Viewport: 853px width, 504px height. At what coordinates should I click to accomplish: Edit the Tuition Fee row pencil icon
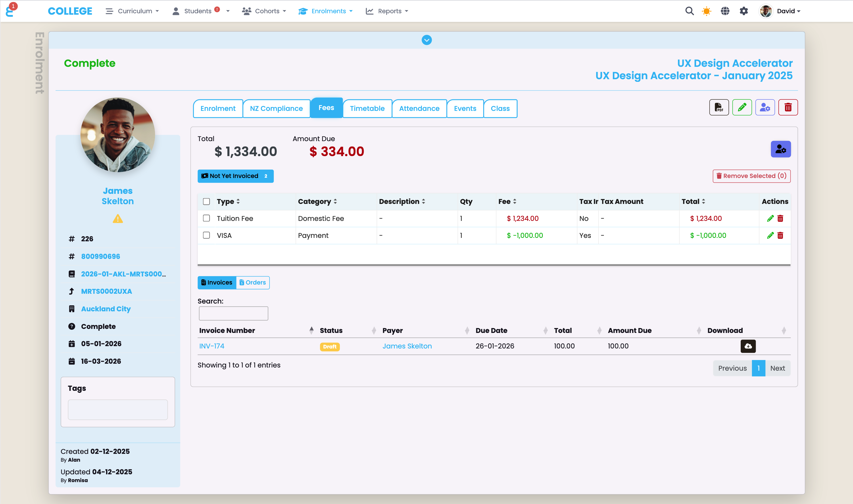[770, 218]
